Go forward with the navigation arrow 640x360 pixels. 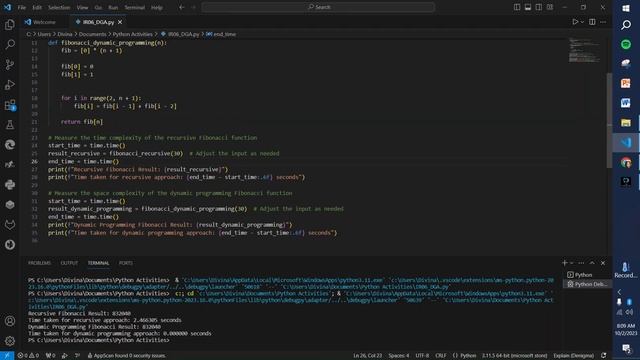193,7
